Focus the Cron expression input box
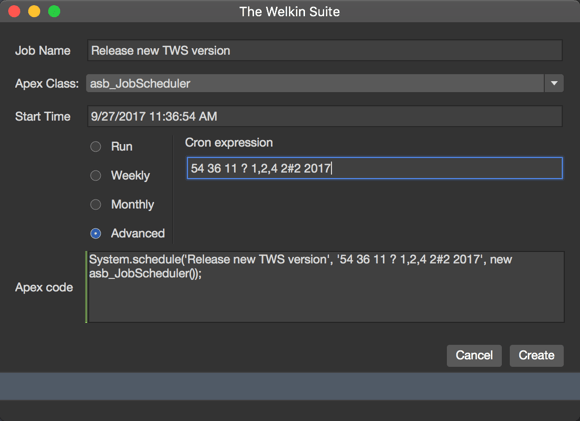580x421 pixels. click(x=375, y=168)
